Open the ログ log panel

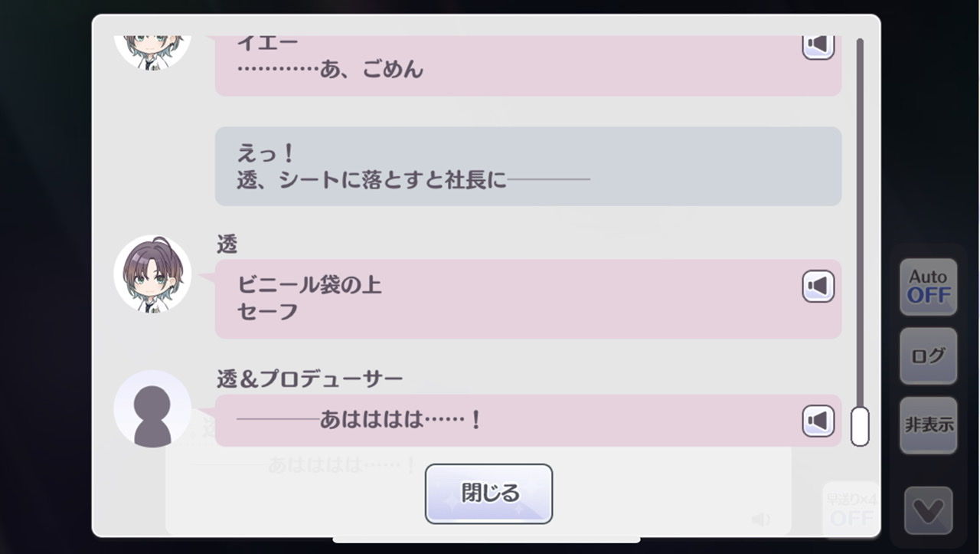(929, 356)
